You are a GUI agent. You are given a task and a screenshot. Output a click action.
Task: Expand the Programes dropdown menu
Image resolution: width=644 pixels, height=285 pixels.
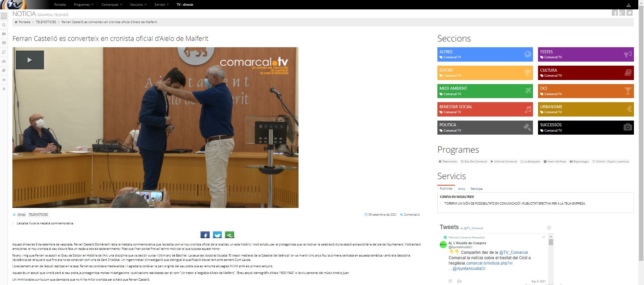pos(84,5)
